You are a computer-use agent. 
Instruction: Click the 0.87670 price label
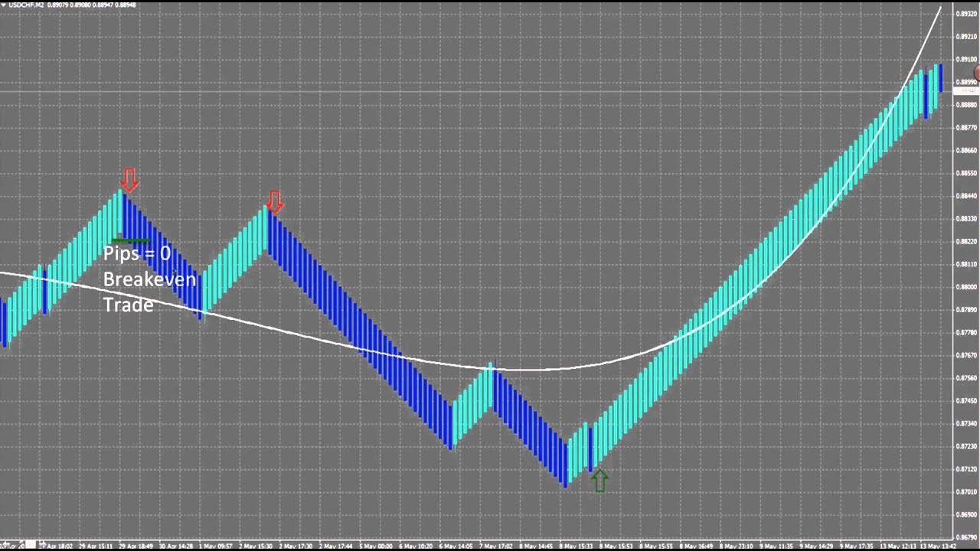(x=967, y=356)
